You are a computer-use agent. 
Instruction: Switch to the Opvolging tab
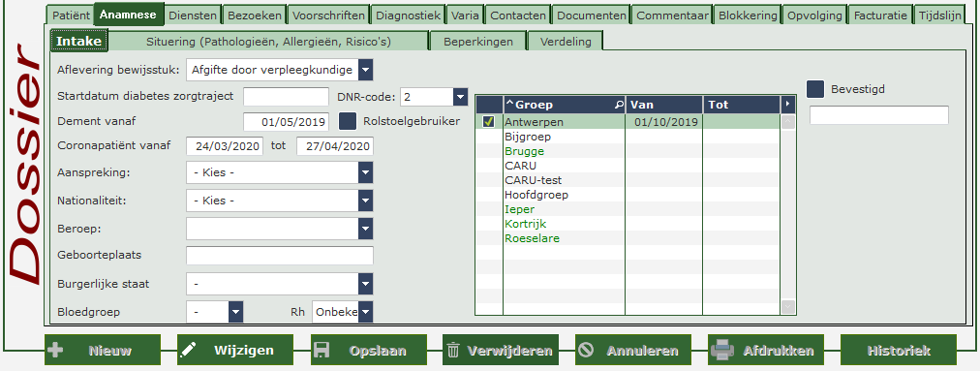click(x=815, y=15)
